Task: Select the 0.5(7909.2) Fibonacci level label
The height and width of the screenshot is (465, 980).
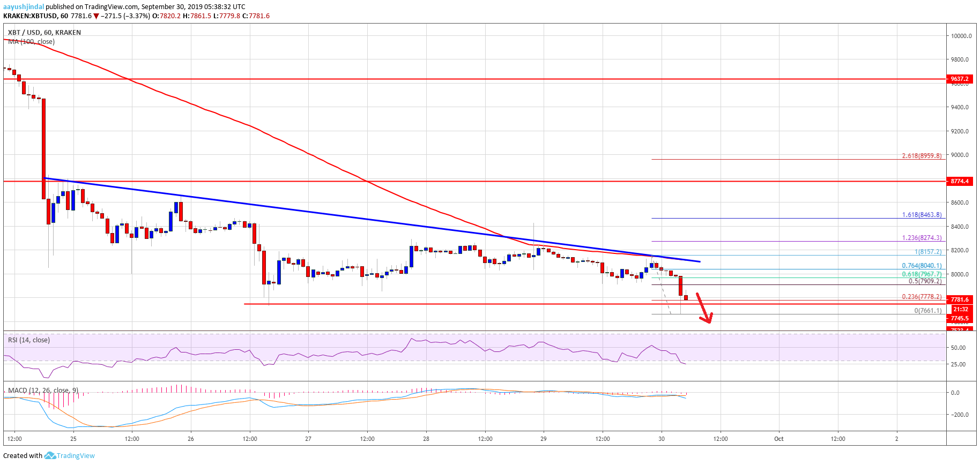Action: pos(925,281)
